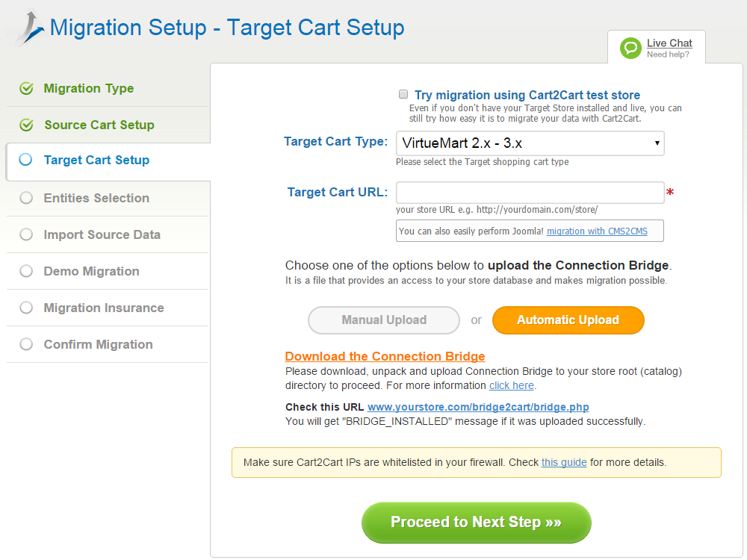
Task: Click the grey circle beside Entities Selection
Action: point(26,198)
